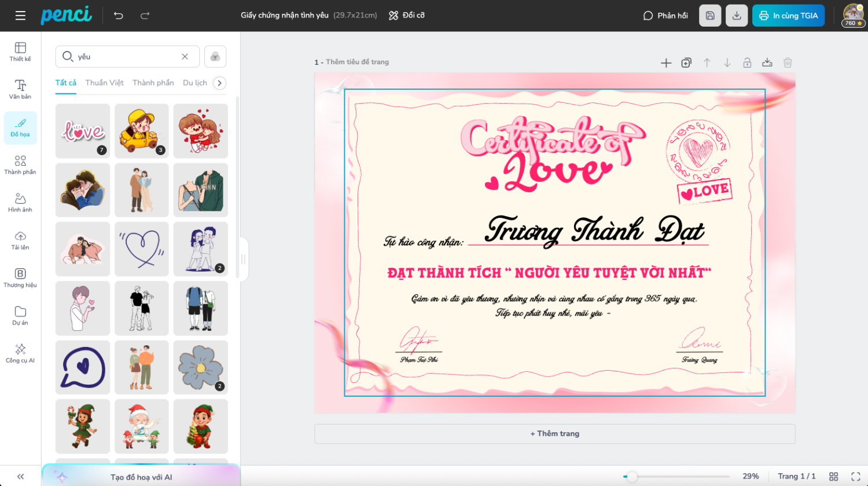
Task: Delete the page using trash icon
Action: [788, 63]
